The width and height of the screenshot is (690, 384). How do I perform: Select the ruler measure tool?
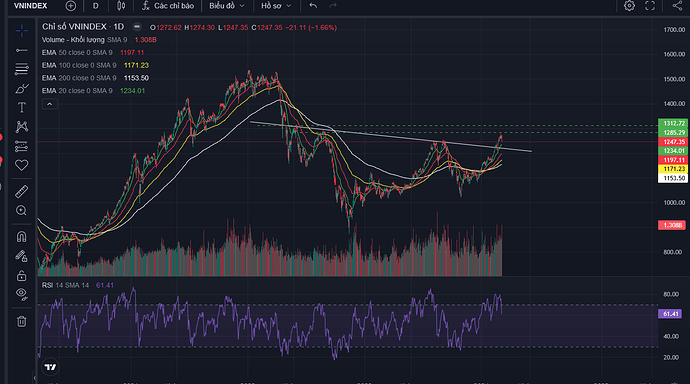click(22, 191)
